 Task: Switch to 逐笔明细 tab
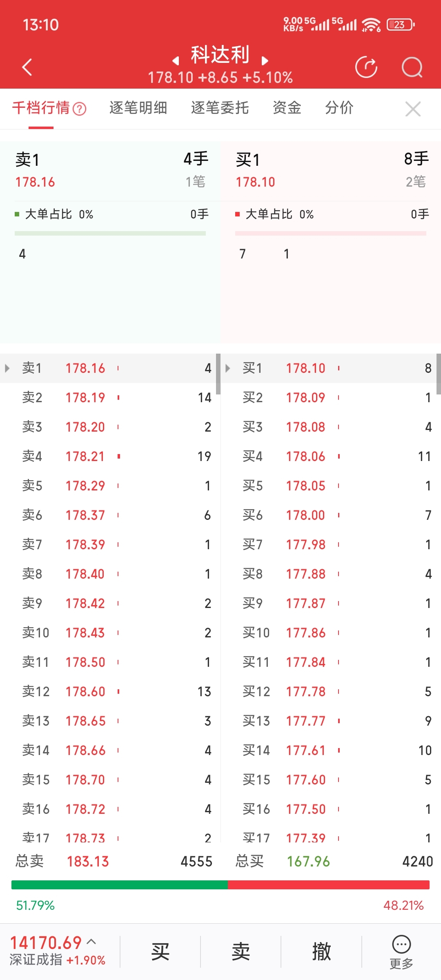pos(138,108)
